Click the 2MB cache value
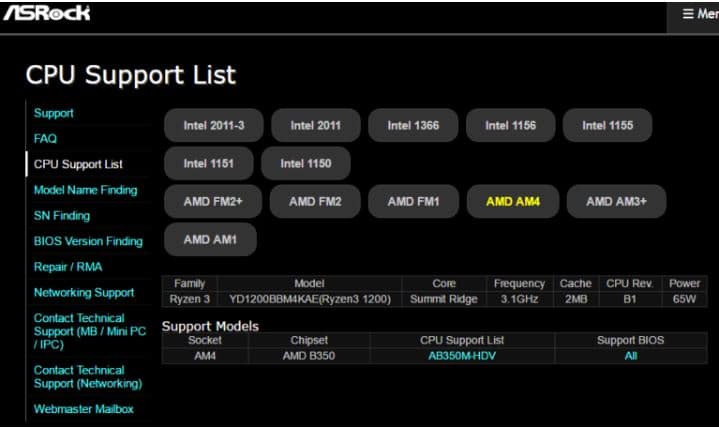 (575, 299)
